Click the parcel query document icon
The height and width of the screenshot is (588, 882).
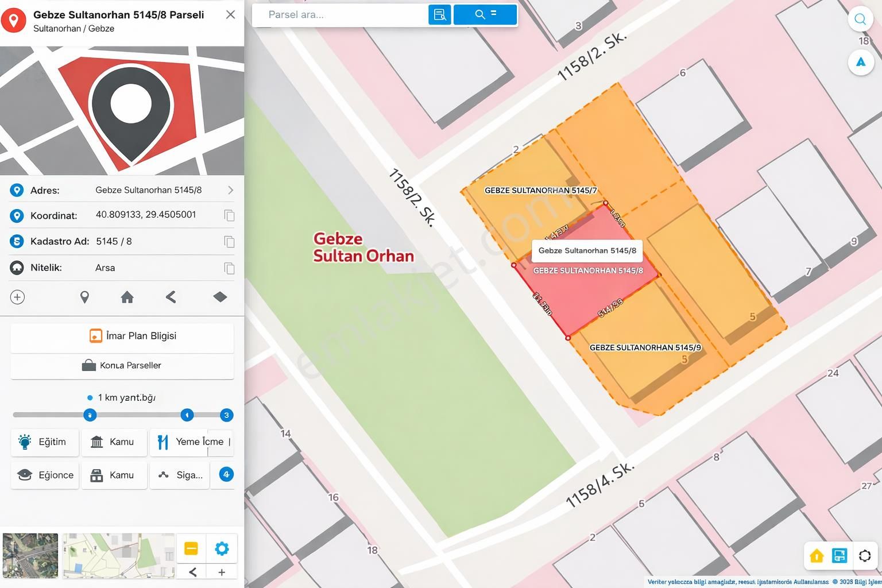pyautogui.click(x=439, y=14)
